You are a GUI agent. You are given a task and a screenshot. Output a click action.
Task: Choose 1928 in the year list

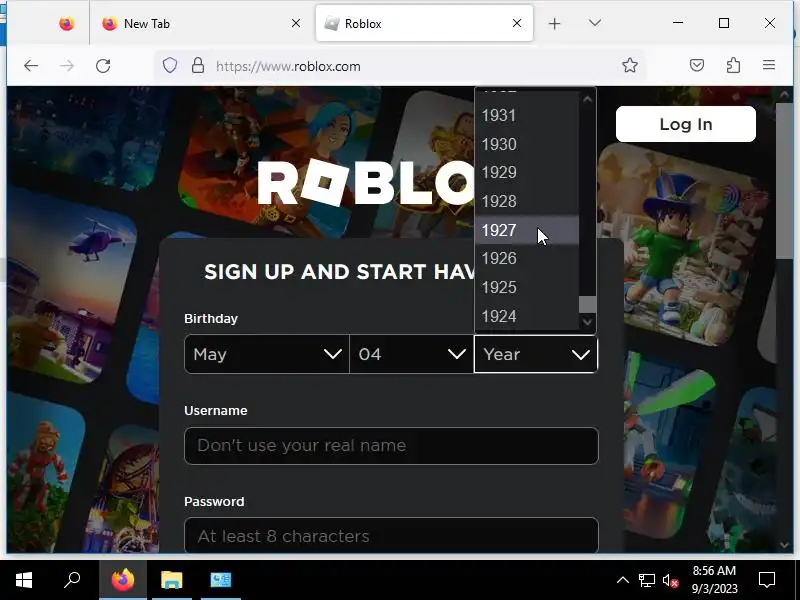click(x=527, y=201)
